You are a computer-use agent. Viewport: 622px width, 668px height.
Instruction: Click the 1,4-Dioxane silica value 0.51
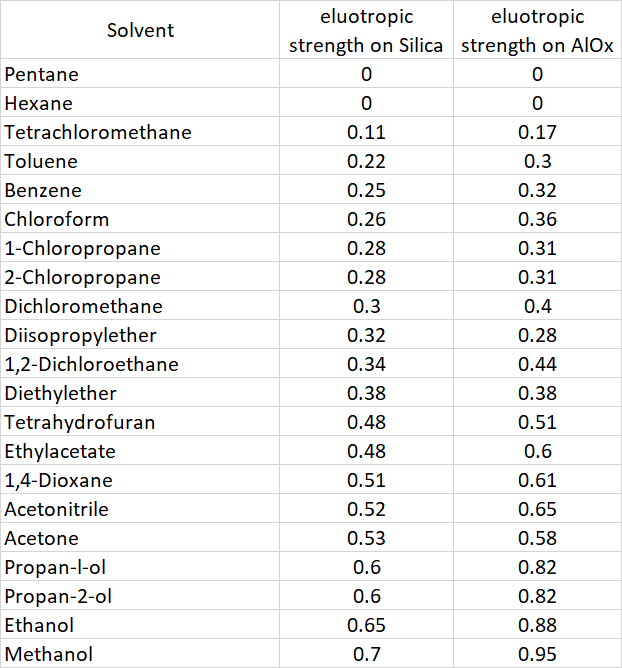(366, 480)
